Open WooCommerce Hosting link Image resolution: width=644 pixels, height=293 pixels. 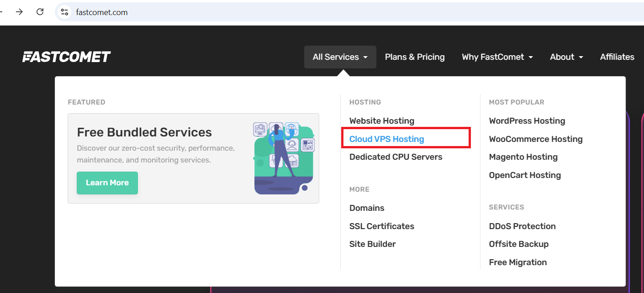536,139
